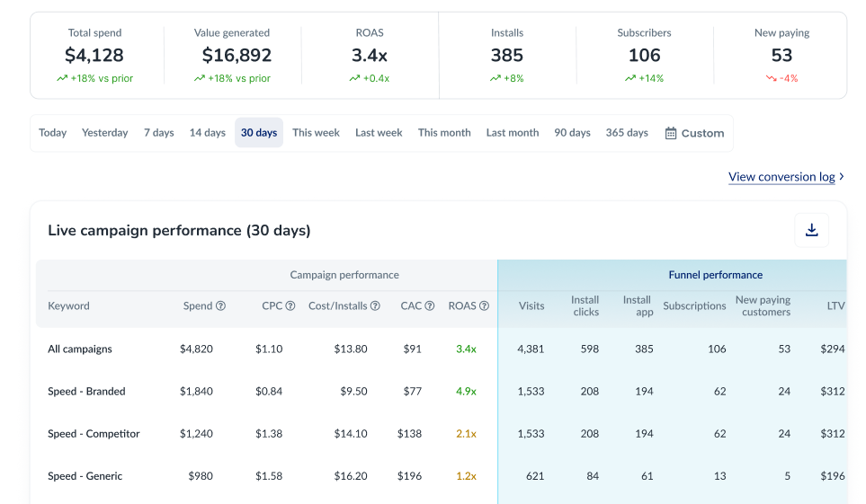Click the LTV column header
The image size is (866, 504).
[x=835, y=305]
